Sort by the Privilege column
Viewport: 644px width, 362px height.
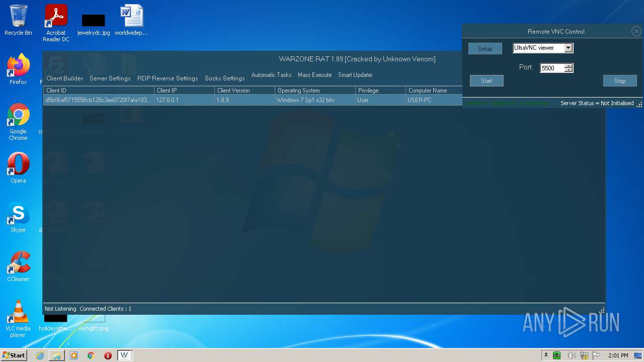[380, 90]
